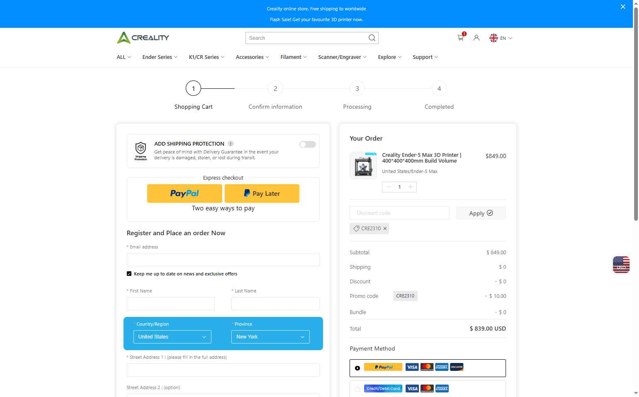Click the Pay Later button
The width and height of the screenshot is (639, 397).
tap(262, 193)
